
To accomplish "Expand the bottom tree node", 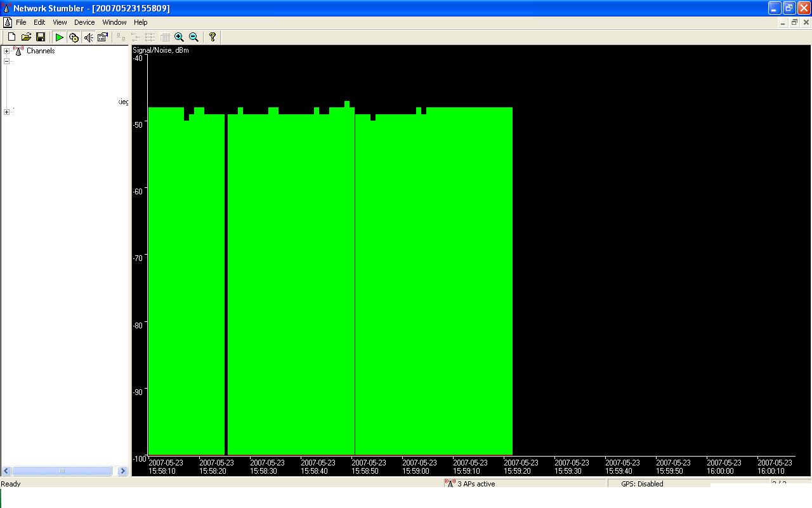I will 6,112.
